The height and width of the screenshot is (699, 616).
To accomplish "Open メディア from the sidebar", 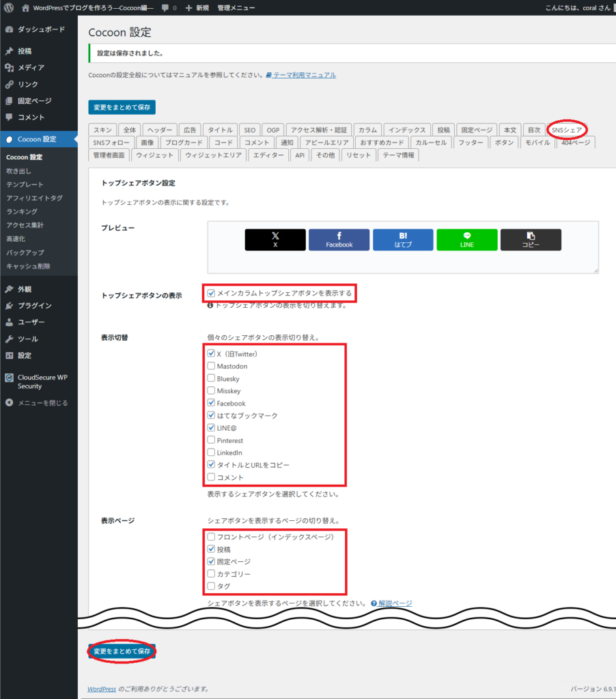I will 31,68.
